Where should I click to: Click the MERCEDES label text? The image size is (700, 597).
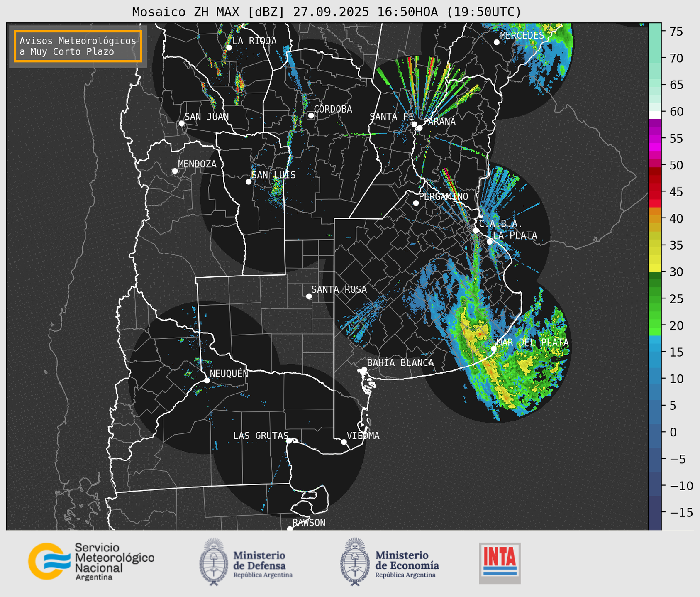(522, 35)
